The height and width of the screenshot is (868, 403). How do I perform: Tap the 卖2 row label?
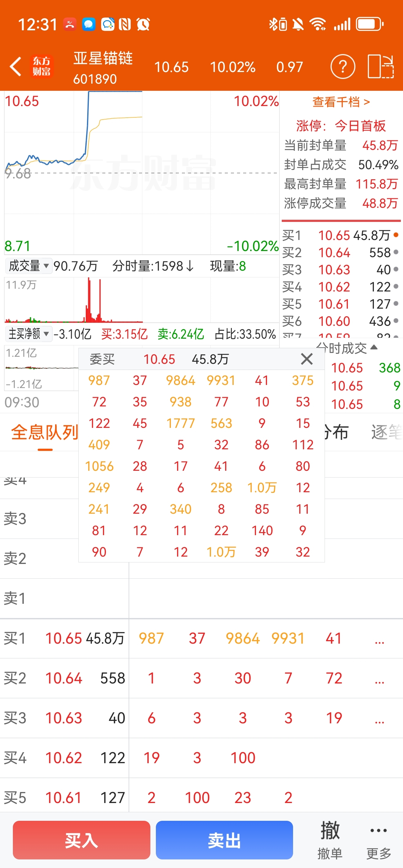tap(15, 559)
